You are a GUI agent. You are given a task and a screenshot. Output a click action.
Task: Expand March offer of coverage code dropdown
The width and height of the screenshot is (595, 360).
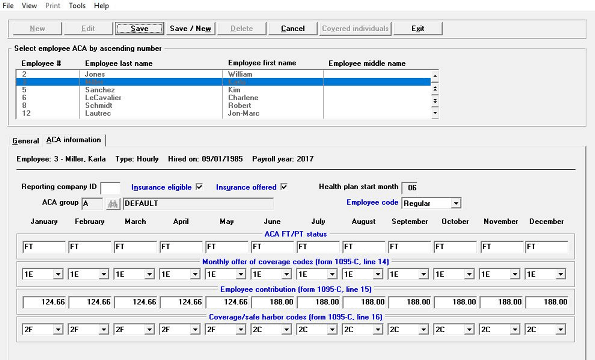[149, 274]
